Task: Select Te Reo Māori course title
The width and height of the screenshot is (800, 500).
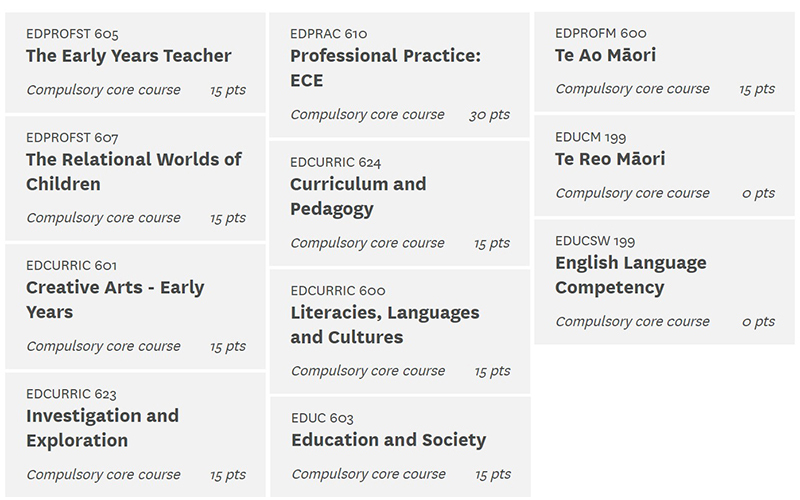Action: [610, 159]
